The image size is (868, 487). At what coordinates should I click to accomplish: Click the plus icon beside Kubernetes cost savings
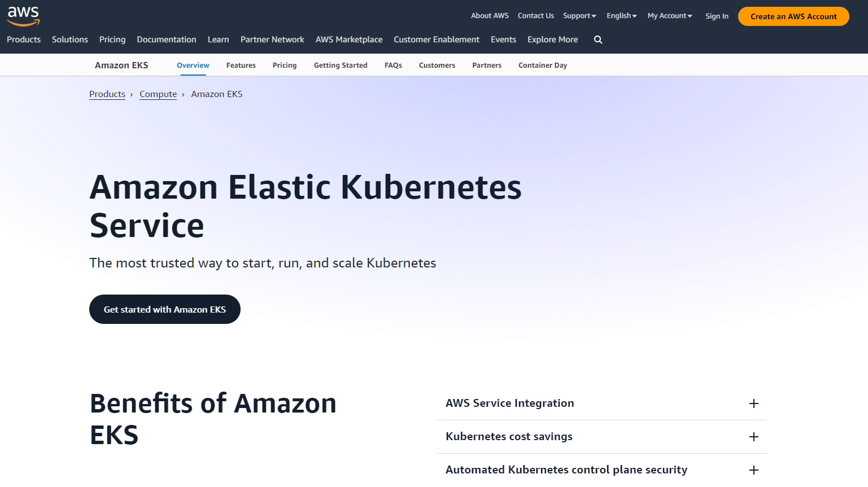753,437
